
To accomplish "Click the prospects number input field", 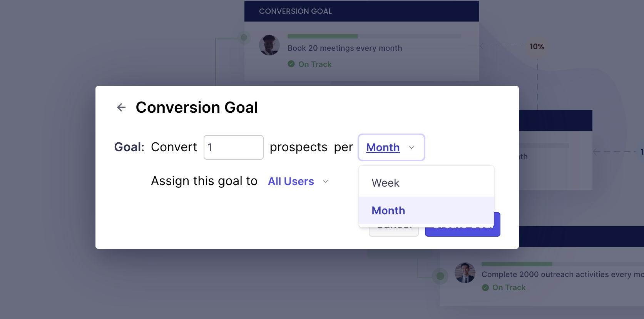I will [x=233, y=147].
